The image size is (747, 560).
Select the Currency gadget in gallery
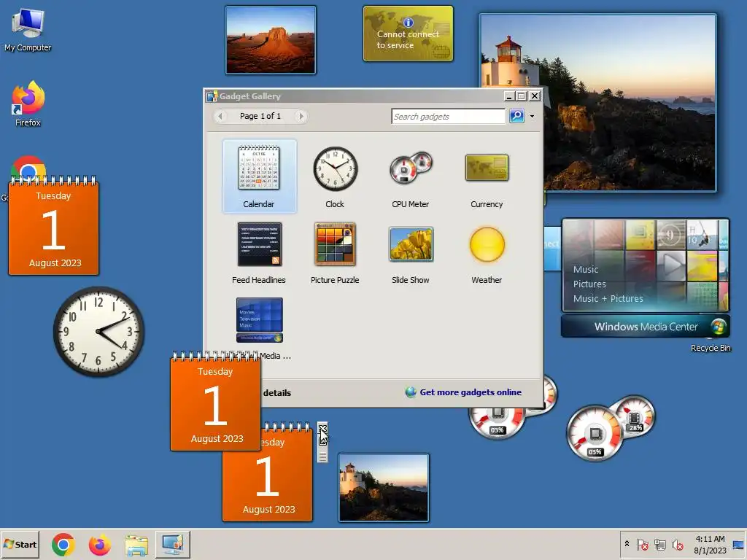click(x=487, y=176)
